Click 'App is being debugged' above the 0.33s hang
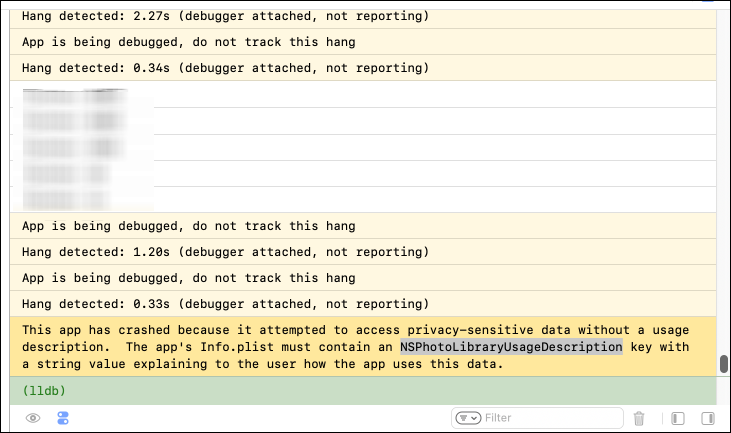 (x=188, y=278)
